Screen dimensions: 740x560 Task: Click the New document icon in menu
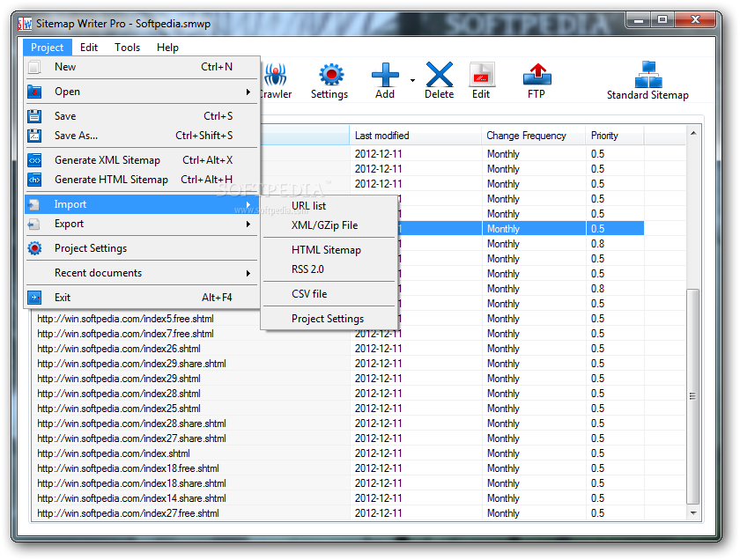(34, 67)
